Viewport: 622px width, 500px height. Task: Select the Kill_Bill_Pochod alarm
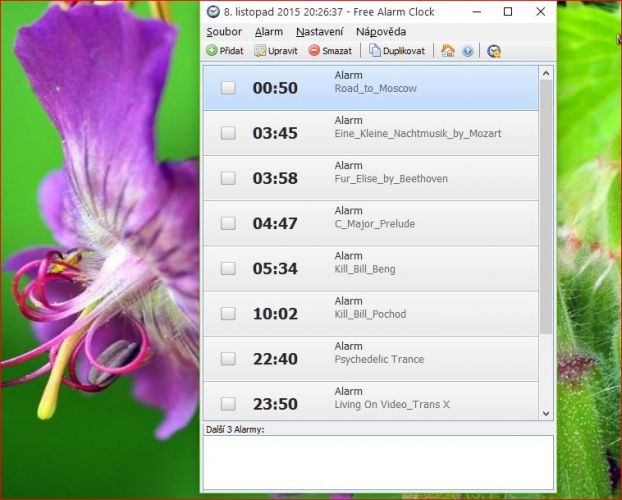pyautogui.click(x=371, y=314)
